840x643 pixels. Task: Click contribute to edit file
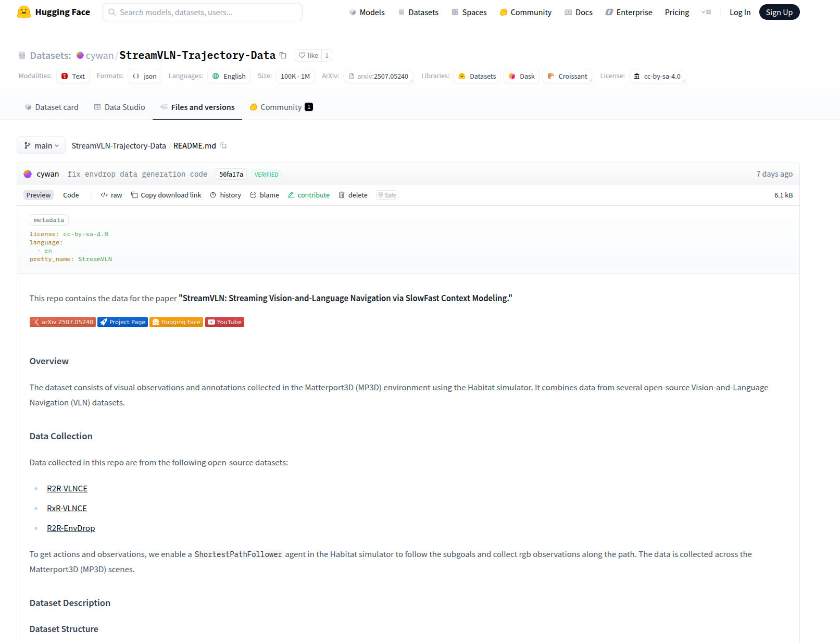click(x=309, y=195)
